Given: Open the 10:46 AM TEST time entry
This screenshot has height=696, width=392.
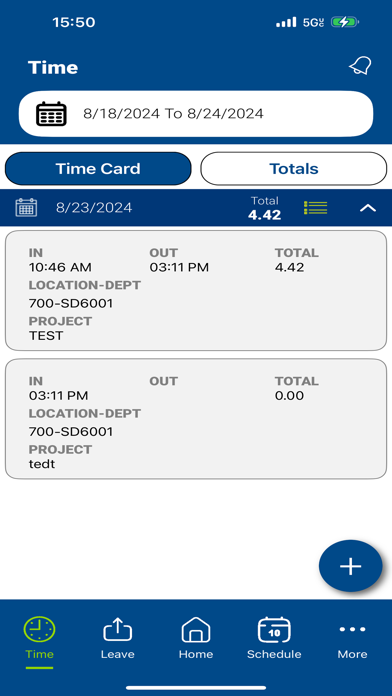Looking at the screenshot, I should tap(196, 290).
